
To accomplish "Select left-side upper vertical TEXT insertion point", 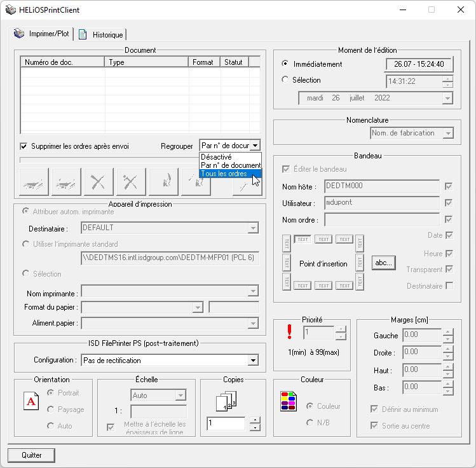I will click(x=286, y=244).
